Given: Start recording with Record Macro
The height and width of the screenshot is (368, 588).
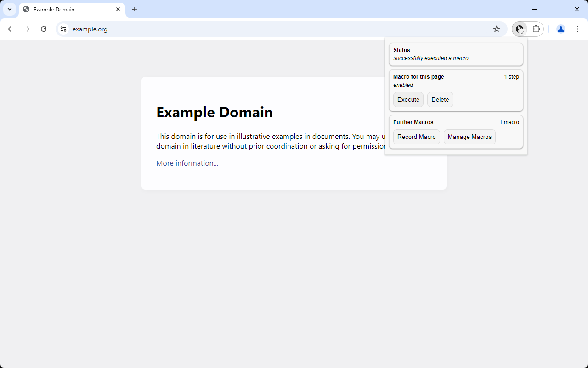Looking at the screenshot, I should click(x=416, y=137).
